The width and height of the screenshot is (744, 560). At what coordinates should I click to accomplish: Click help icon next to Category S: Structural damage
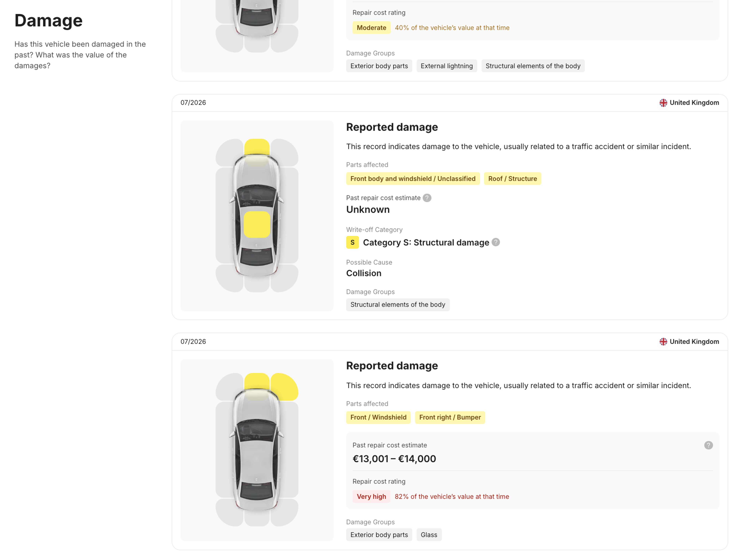click(x=495, y=242)
